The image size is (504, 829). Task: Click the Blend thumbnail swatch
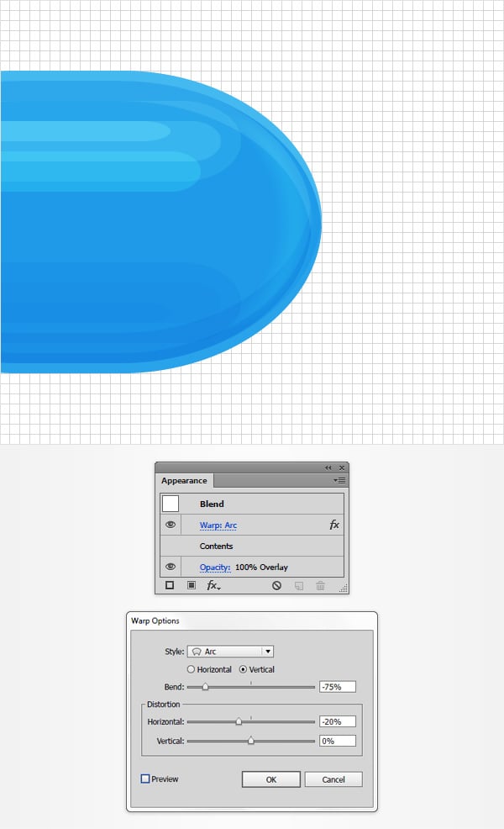pos(171,504)
